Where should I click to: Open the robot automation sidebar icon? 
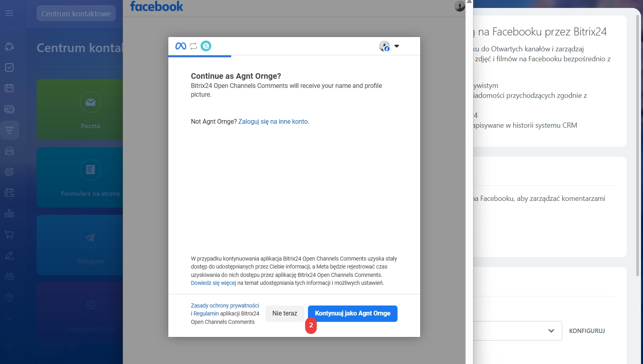click(x=9, y=276)
